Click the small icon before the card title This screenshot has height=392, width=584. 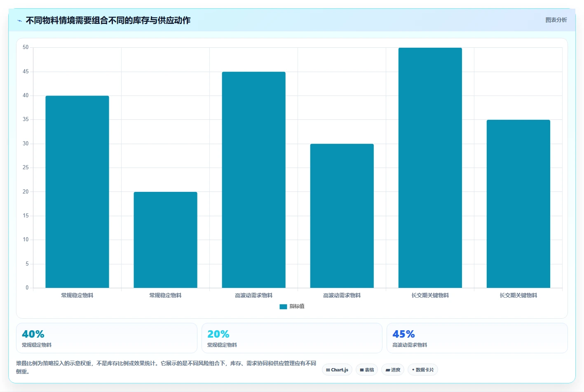[19, 21]
